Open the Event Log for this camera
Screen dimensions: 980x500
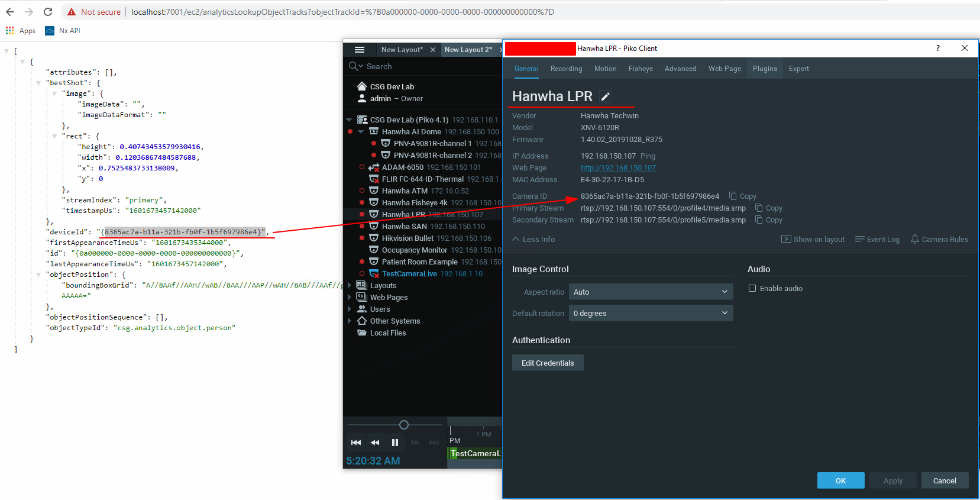pos(877,240)
